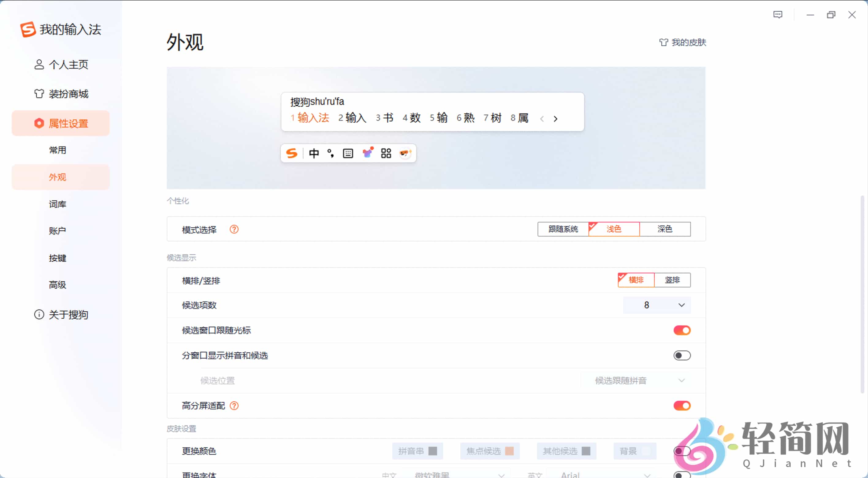The width and height of the screenshot is (868, 478).
Task: Open the soft keyboard icon in preview toolbar
Action: point(348,153)
